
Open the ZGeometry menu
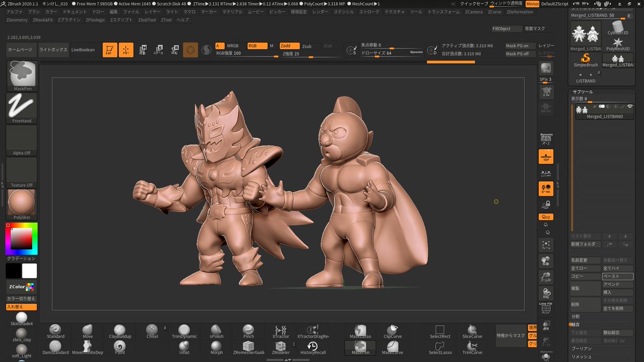click(x=17, y=20)
